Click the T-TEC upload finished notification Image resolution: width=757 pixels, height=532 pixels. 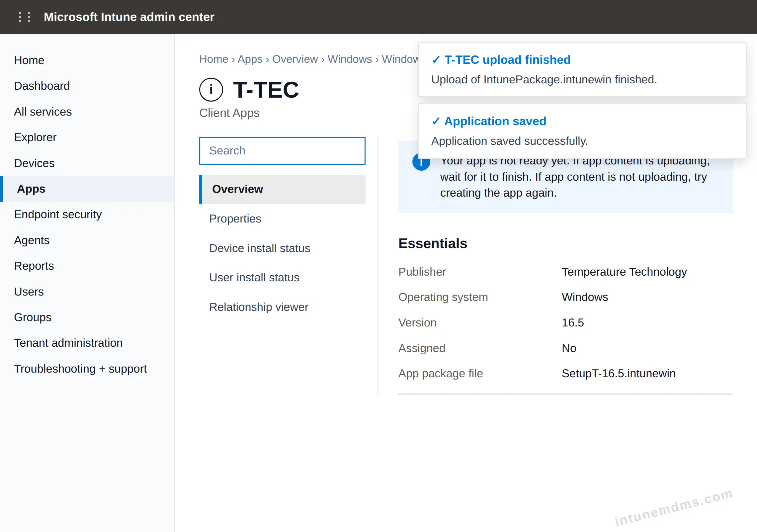582,69
